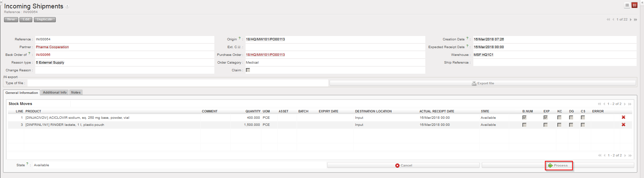The width and height of the screenshot is (644, 178).
Task: Switch to list view icon
Action: [x=627, y=5]
